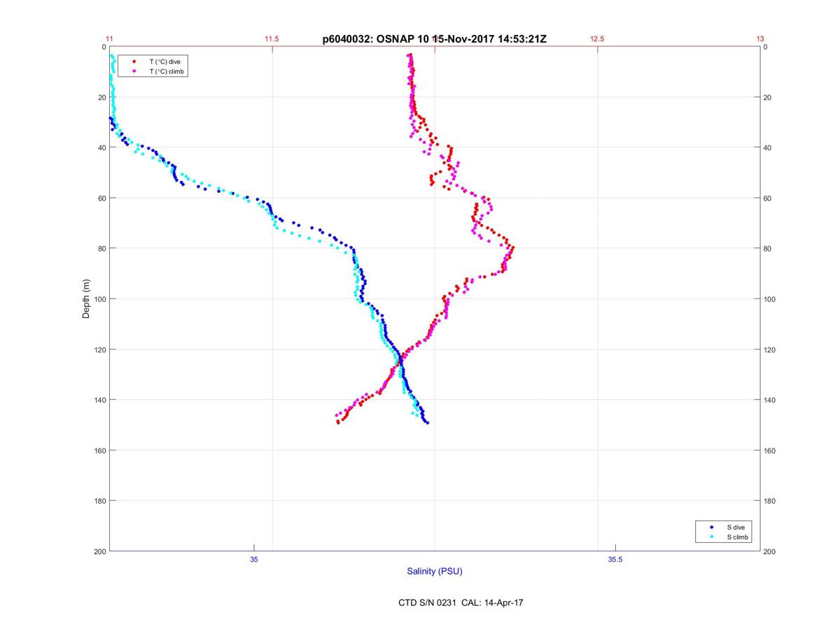Click the '20' tick on the right depth axis
840x620 pixels.
click(768, 97)
